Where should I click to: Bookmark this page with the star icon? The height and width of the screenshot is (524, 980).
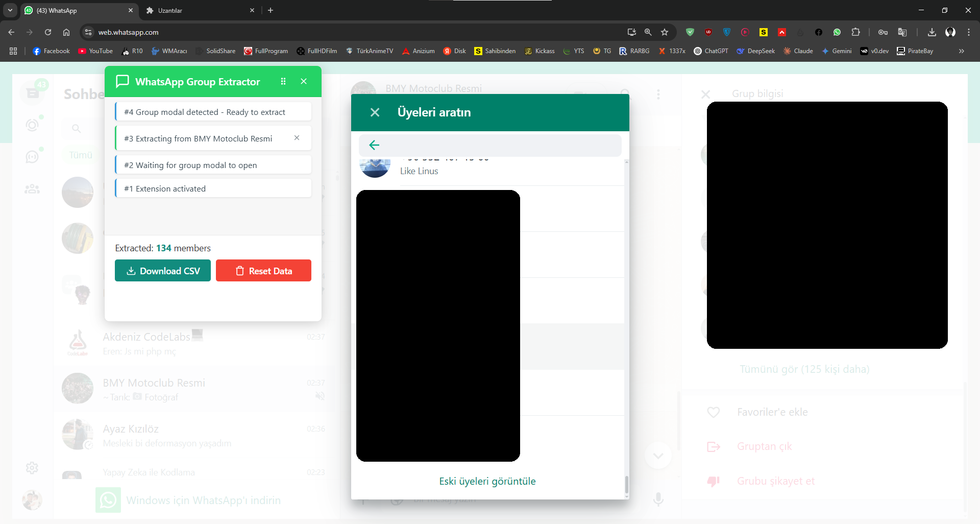point(665,32)
